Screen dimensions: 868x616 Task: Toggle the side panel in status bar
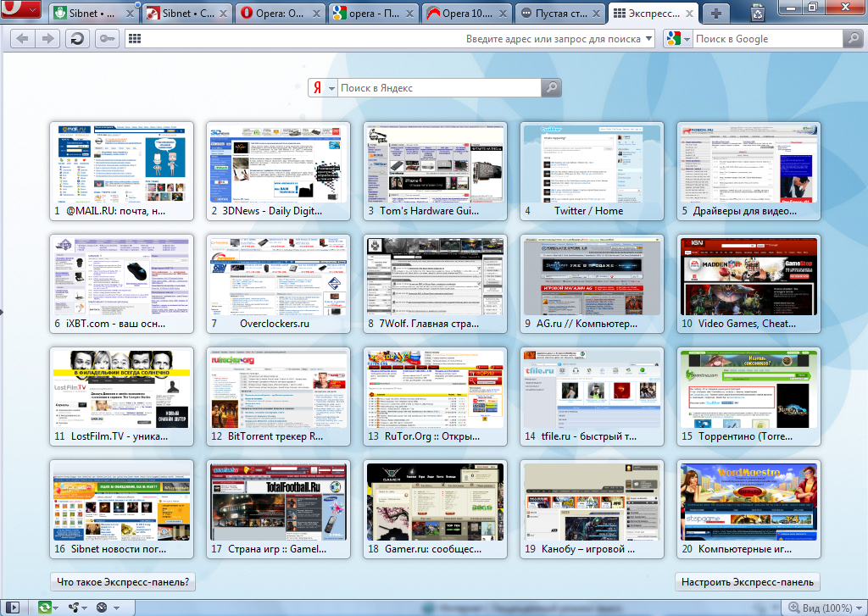point(14,608)
